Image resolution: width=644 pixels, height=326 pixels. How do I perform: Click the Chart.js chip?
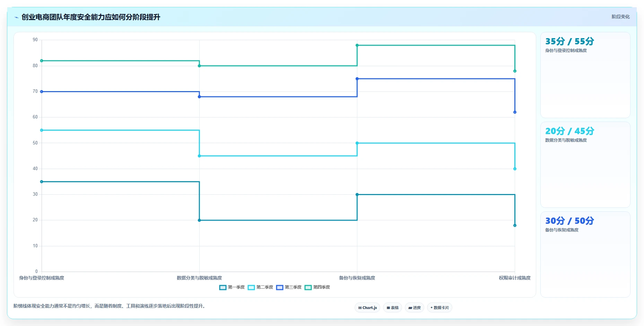(367, 308)
